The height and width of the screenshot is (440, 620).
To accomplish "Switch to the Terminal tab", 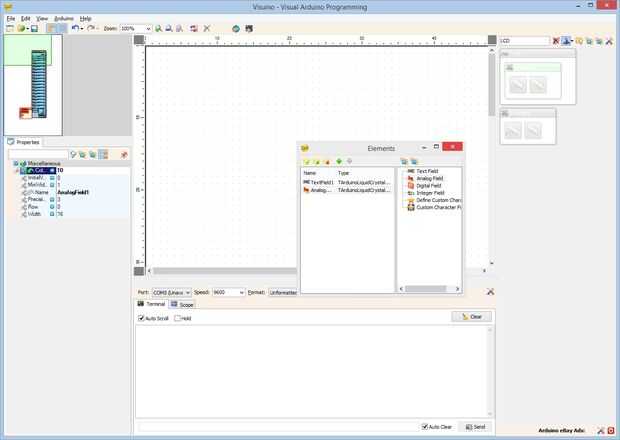I will pos(151,304).
